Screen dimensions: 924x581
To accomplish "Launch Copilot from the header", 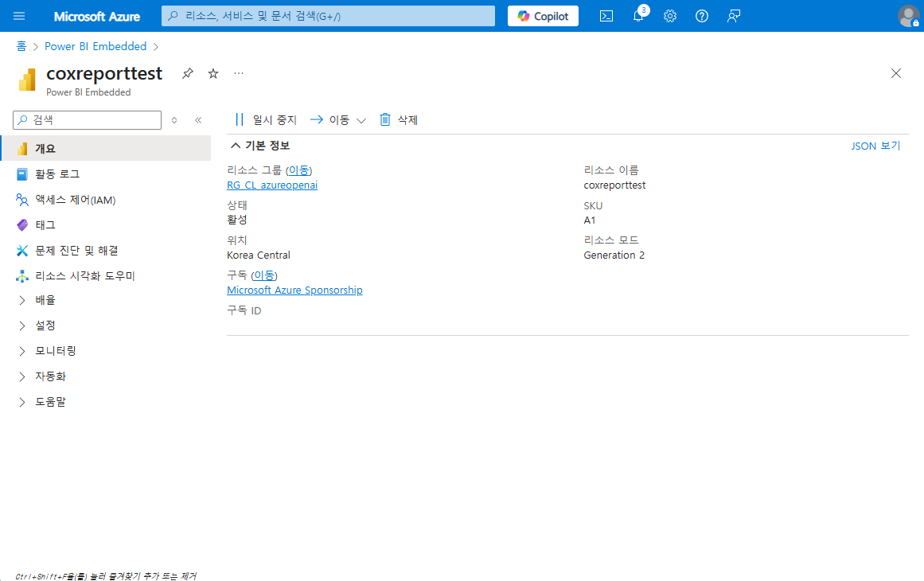I will pyautogui.click(x=543, y=16).
